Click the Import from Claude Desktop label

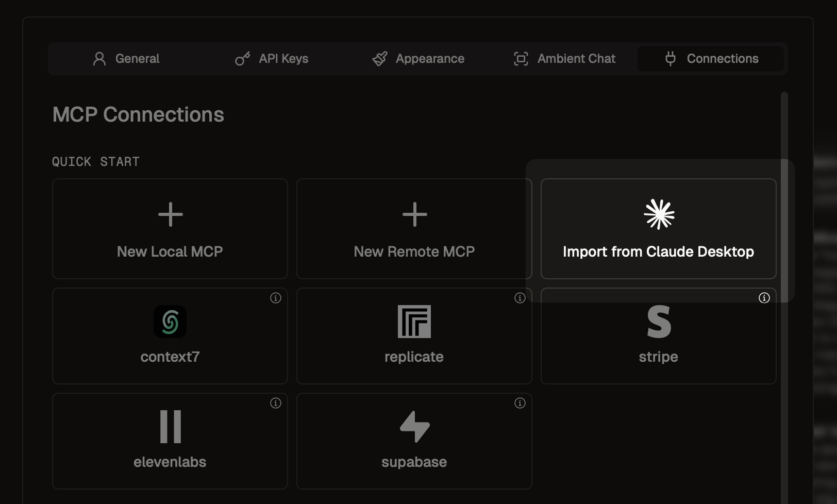pyautogui.click(x=659, y=251)
